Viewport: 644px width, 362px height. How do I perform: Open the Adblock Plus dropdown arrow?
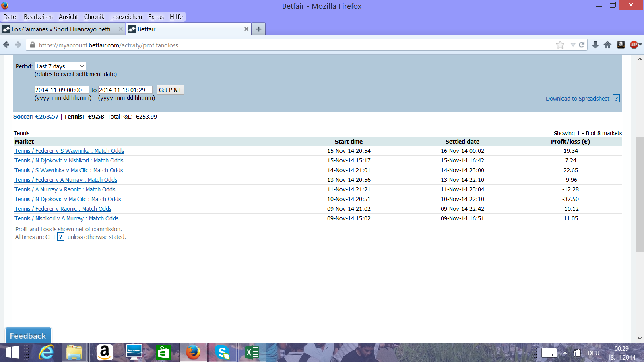[x=640, y=45]
